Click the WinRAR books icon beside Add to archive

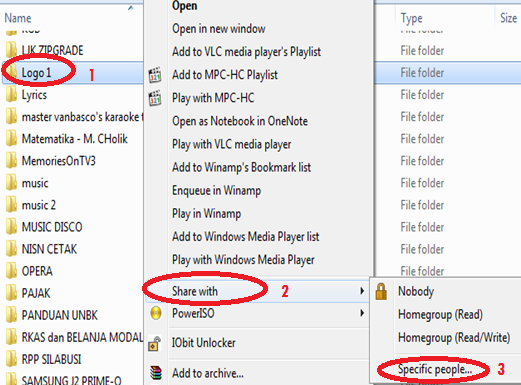[156, 373]
